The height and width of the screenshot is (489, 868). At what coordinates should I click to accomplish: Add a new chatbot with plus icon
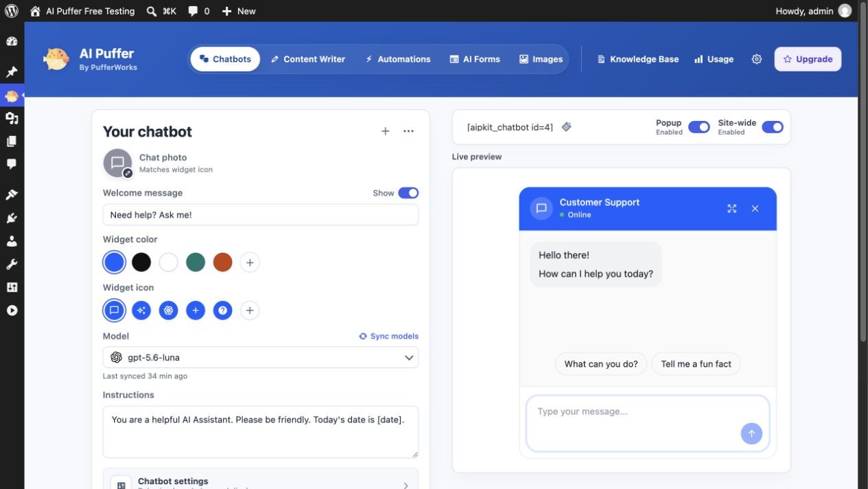point(386,131)
